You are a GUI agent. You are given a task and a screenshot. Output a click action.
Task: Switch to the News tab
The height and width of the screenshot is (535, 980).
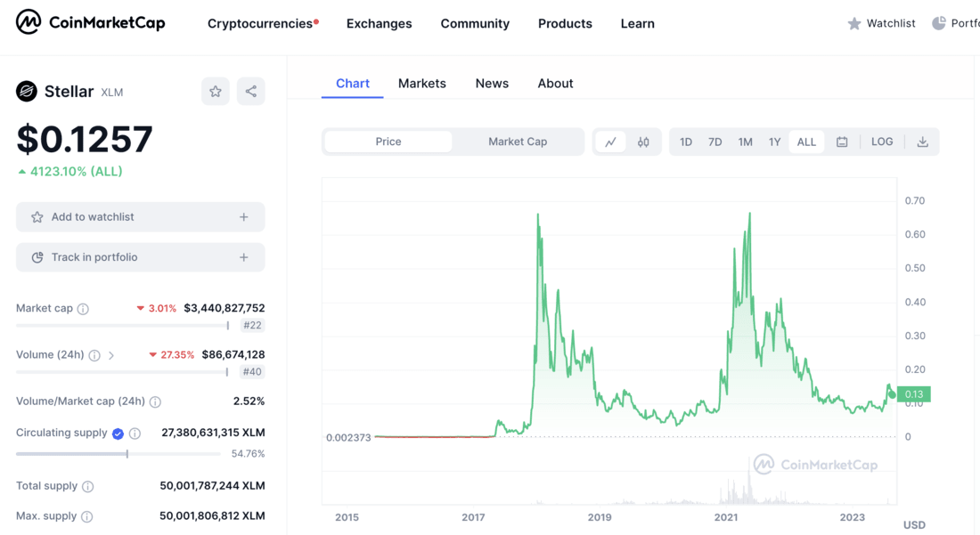pos(492,84)
